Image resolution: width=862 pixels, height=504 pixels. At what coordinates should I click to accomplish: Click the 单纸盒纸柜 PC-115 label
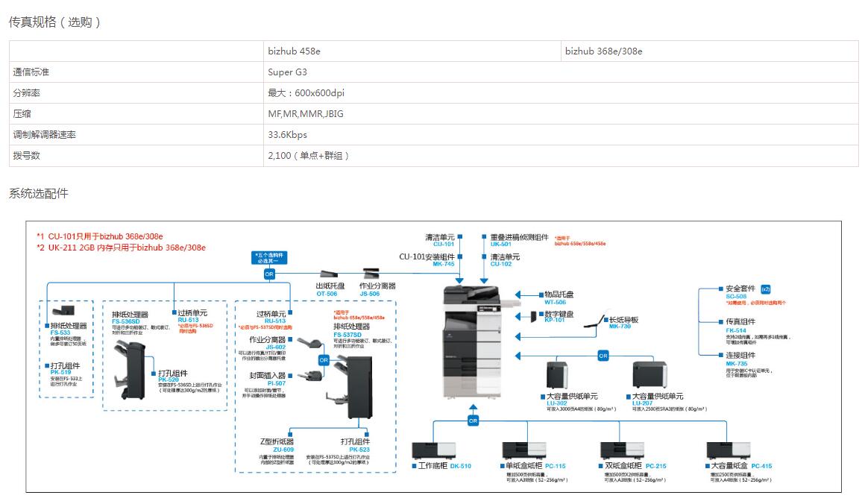(x=535, y=465)
